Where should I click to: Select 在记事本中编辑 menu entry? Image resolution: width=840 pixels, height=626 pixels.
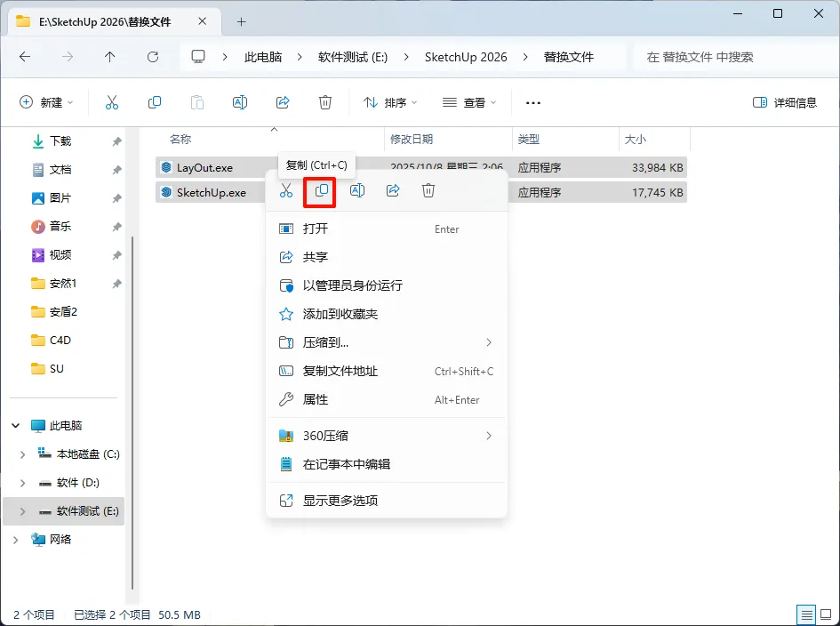[387, 464]
